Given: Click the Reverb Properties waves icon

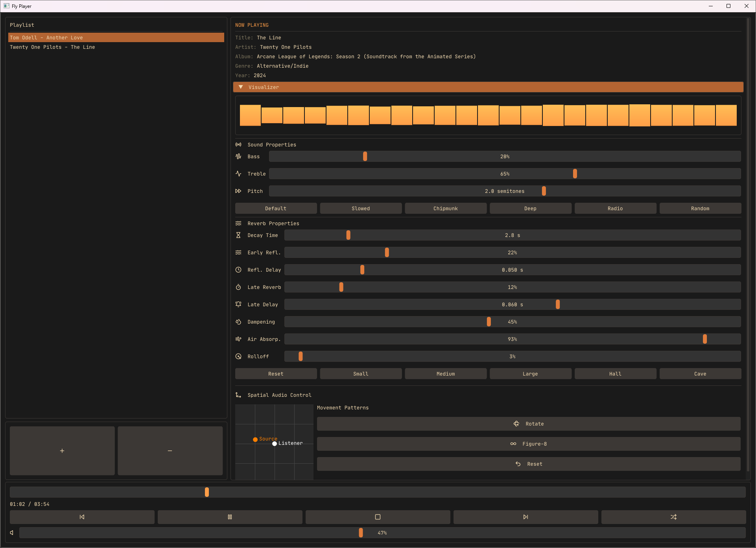Looking at the screenshot, I should pyautogui.click(x=238, y=223).
